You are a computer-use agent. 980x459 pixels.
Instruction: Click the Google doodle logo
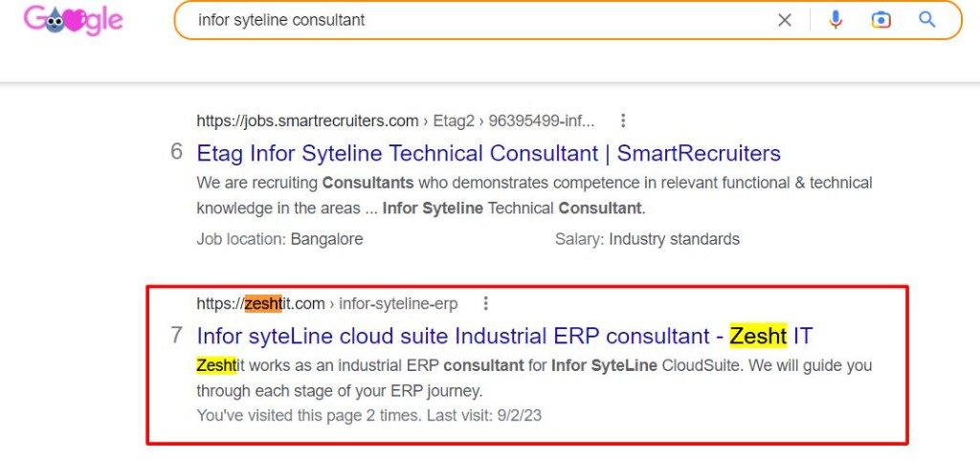coord(74,21)
